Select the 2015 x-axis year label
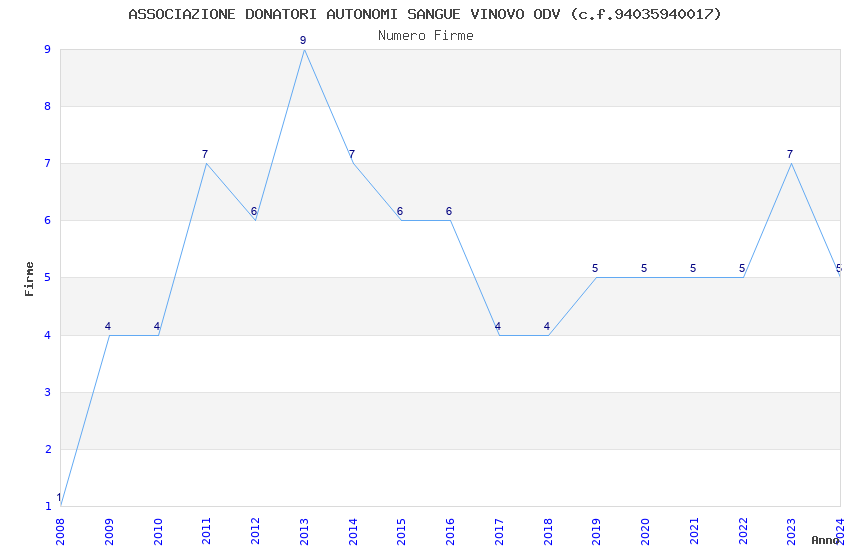The image size is (850, 550). coord(402,531)
